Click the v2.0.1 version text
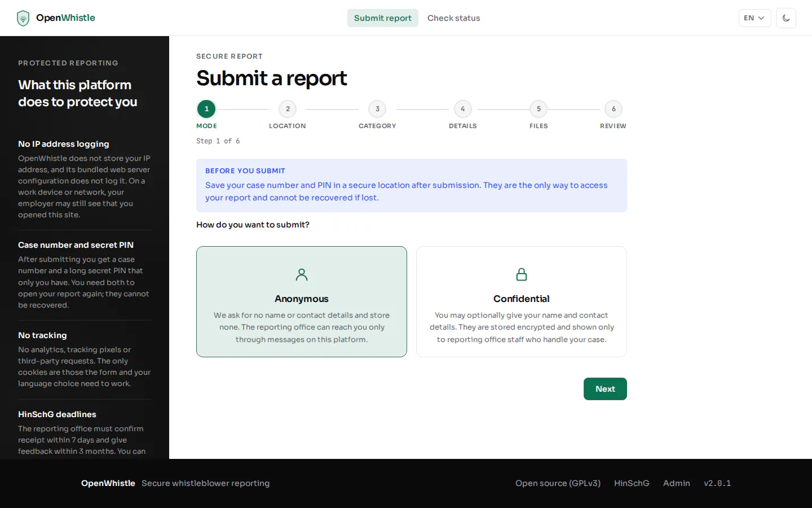The image size is (812, 508). tap(717, 483)
